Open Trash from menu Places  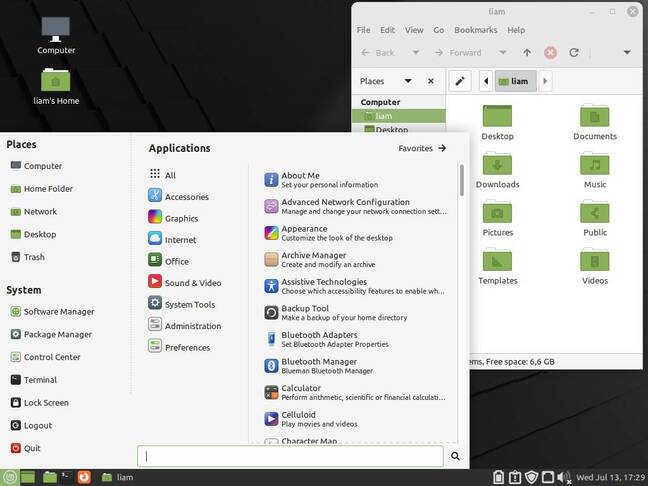tap(28, 257)
